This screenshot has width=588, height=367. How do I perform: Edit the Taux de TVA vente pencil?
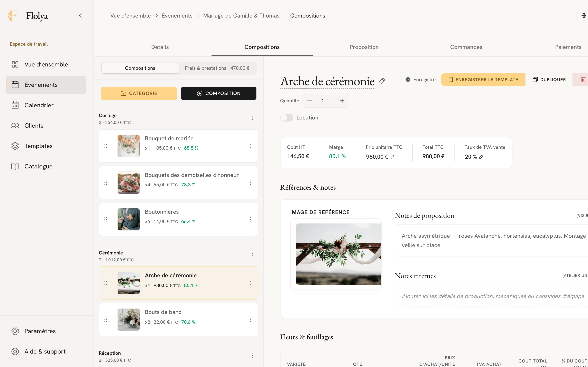coord(481,157)
